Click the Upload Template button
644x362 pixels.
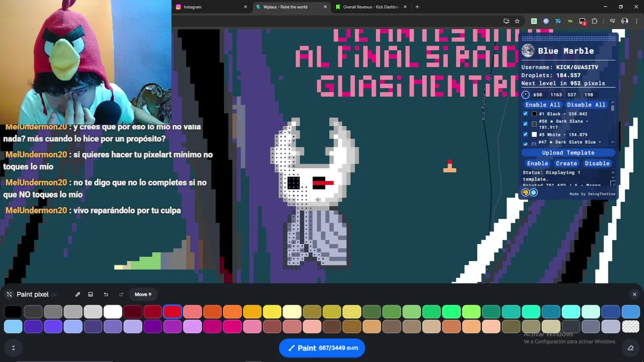click(568, 153)
